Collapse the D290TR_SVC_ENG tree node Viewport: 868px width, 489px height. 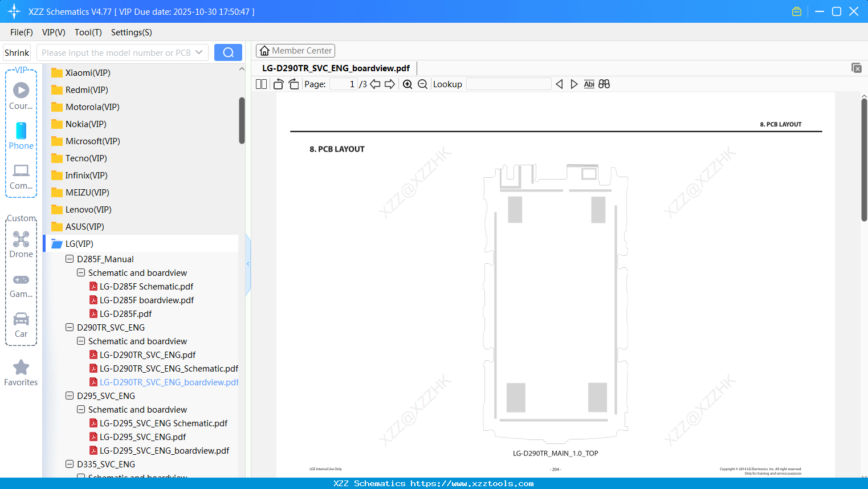(70, 327)
